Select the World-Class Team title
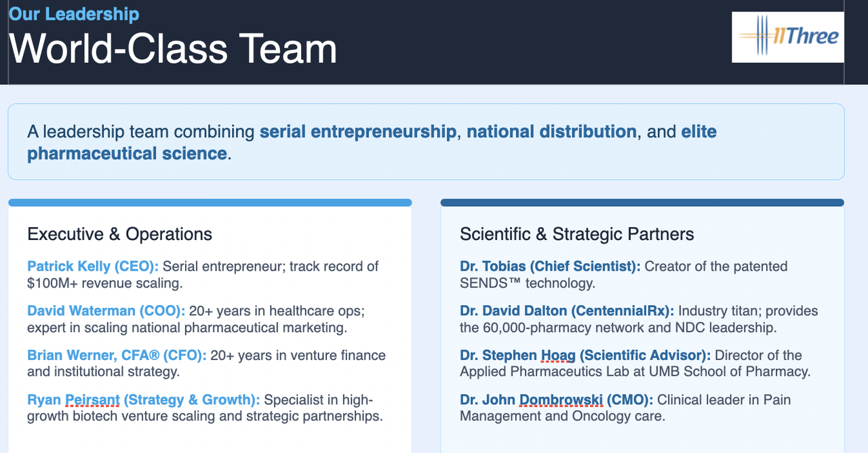The image size is (868, 453). (173, 48)
